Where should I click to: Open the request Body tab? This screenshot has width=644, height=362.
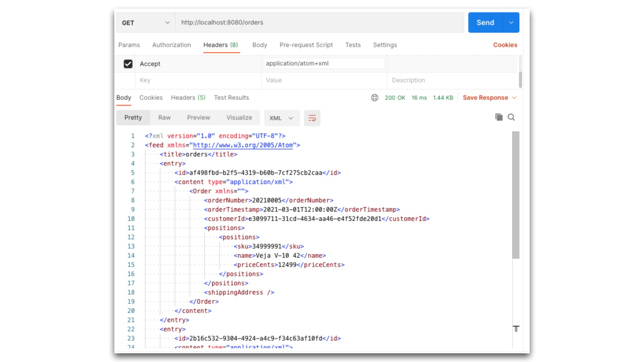pyautogui.click(x=260, y=45)
